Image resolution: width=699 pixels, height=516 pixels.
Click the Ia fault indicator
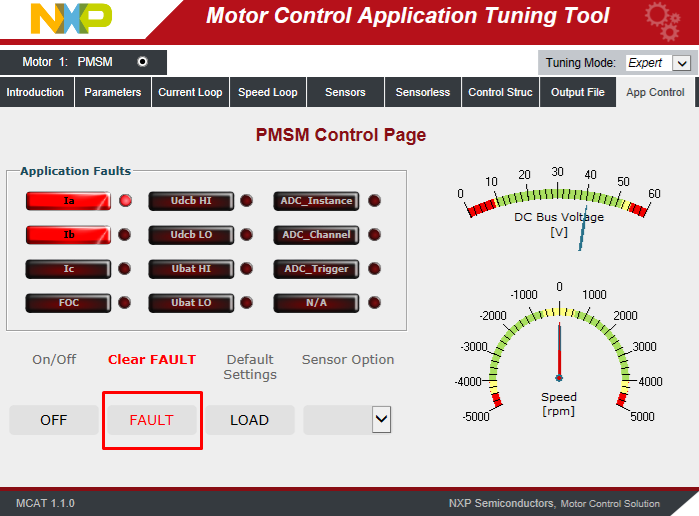[68, 201]
